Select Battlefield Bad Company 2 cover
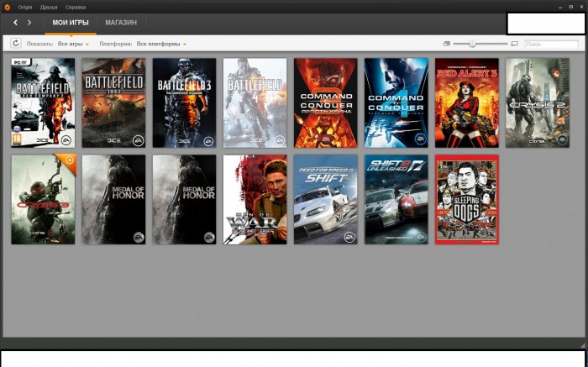 pos(43,102)
